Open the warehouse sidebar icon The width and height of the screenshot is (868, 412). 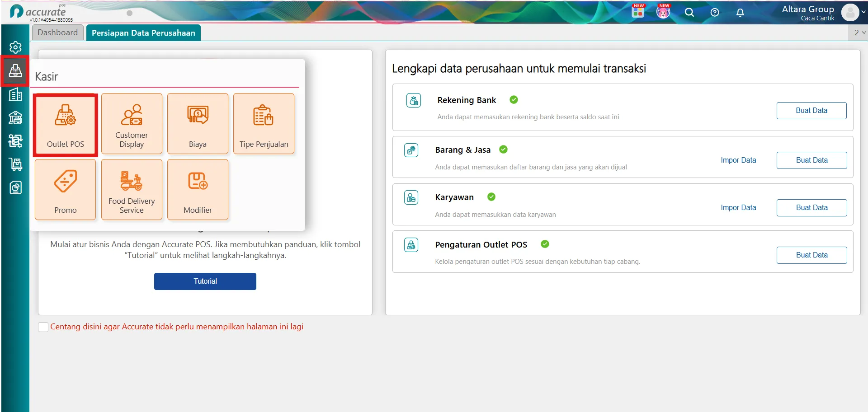pos(15,117)
